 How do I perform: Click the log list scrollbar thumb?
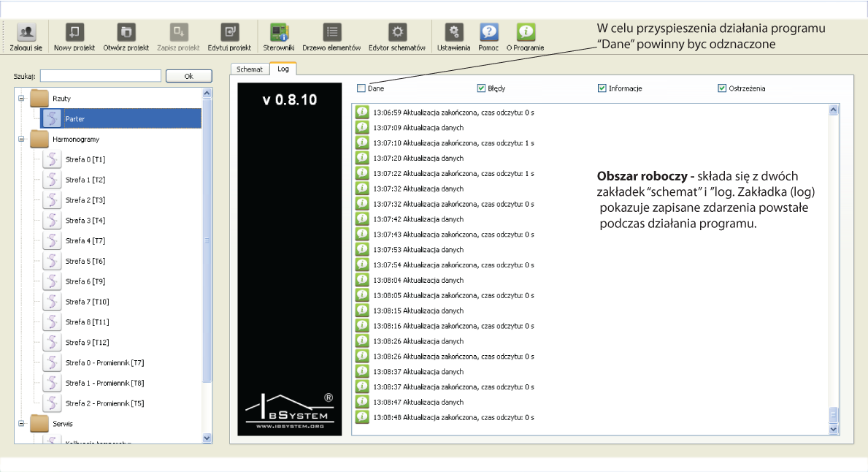(834, 415)
